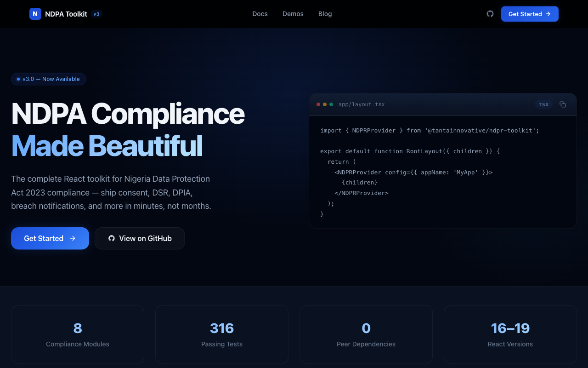588x368 pixels.
Task: Click the NDPA Toolkit brand name
Action: [66, 14]
